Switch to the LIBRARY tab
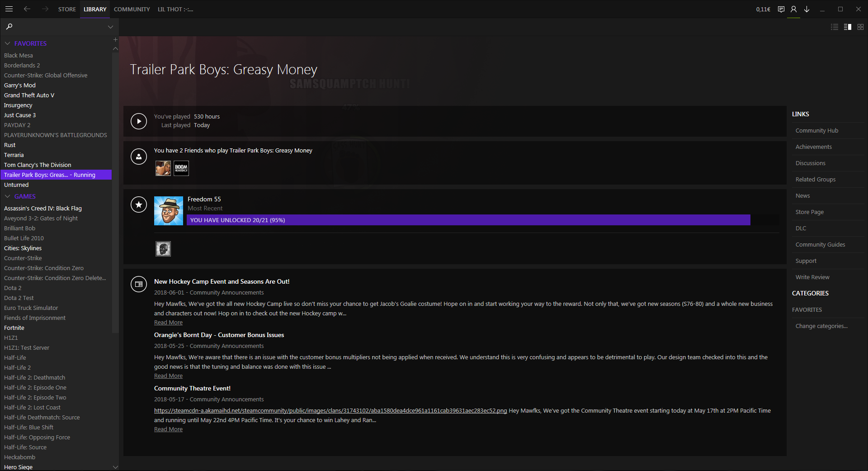 (95, 9)
